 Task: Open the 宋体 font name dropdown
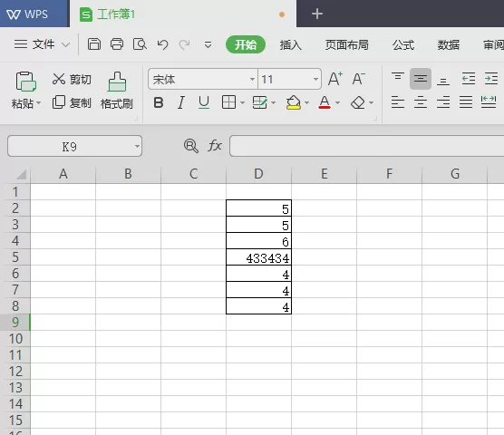coord(252,79)
